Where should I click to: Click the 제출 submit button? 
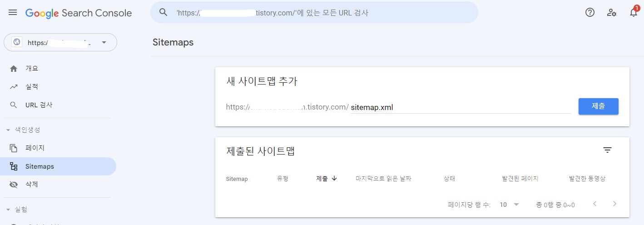point(599,106)
